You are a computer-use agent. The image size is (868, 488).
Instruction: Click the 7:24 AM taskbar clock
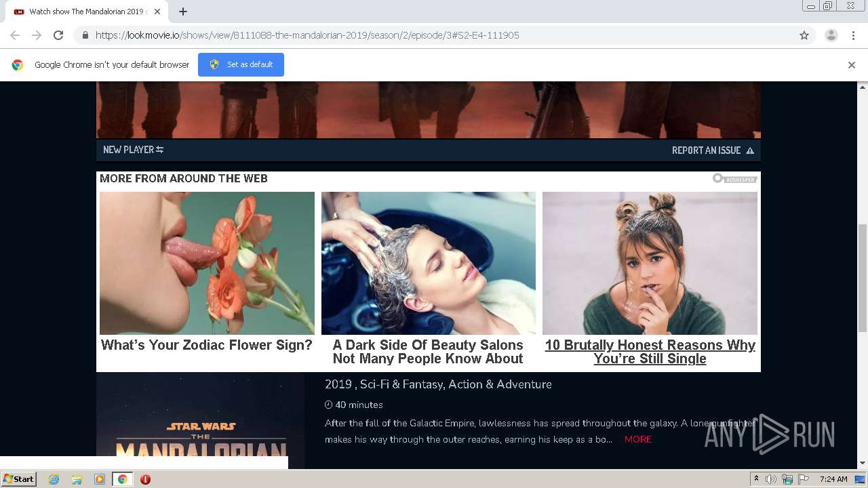point(833,479)
